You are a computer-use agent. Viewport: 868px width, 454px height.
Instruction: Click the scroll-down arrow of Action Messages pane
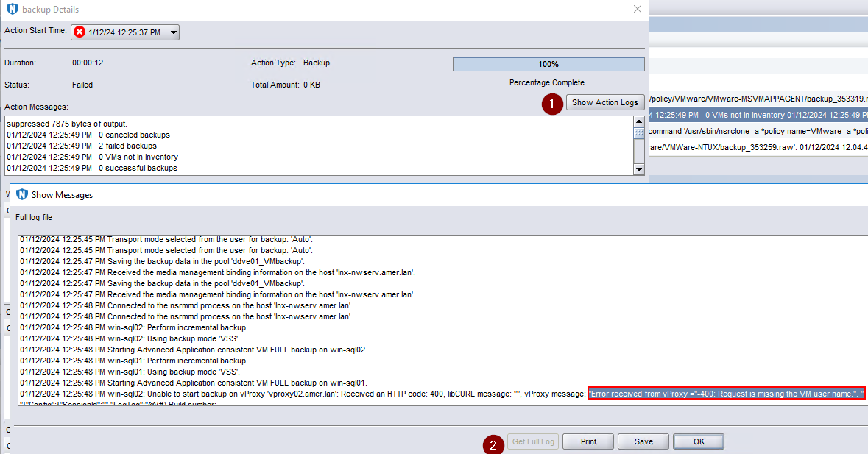click(x=639, y=169)
